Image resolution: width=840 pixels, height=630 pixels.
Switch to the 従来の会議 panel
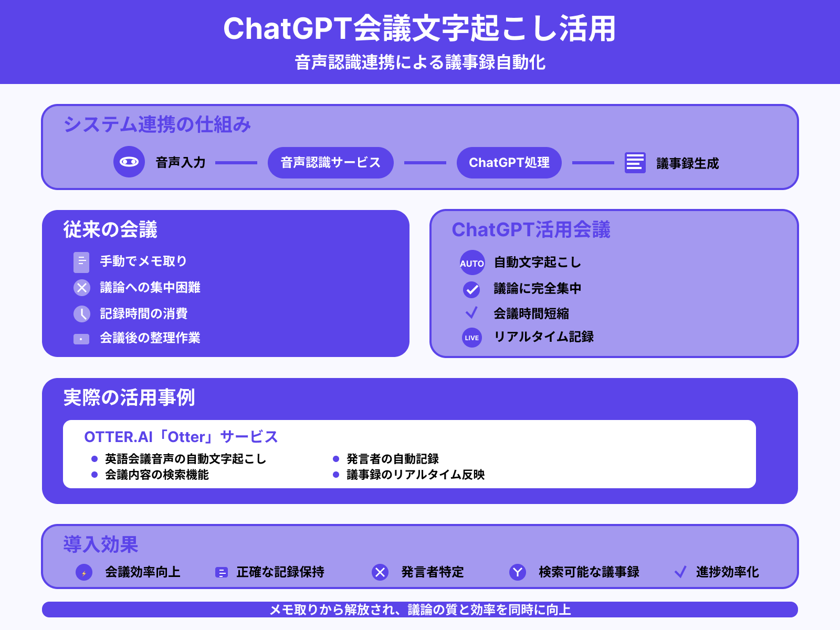coord(111,230)
